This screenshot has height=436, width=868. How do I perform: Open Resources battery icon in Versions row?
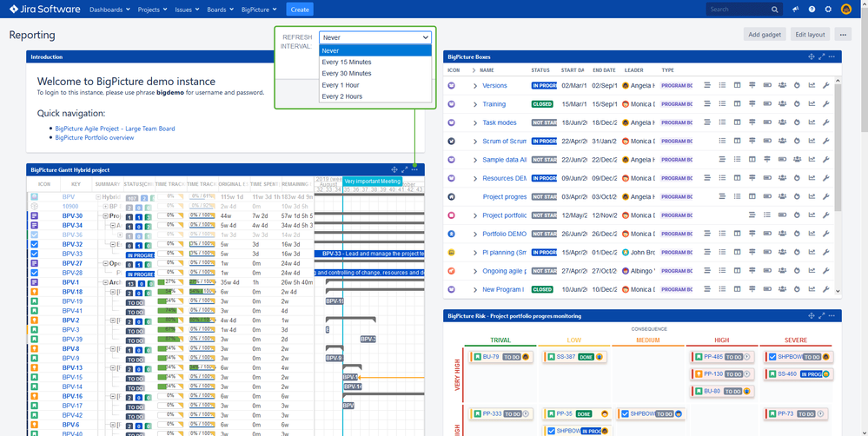pos(767,85)
